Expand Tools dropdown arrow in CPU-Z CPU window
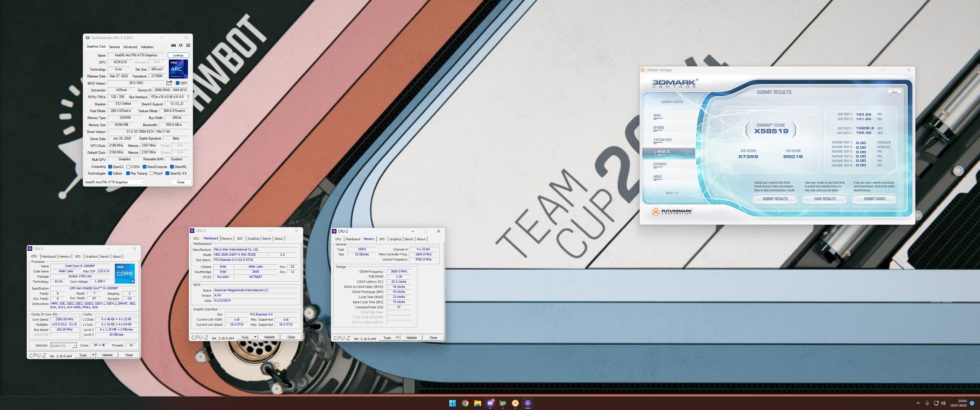This screenshot has width=980, height=410. 93,355
